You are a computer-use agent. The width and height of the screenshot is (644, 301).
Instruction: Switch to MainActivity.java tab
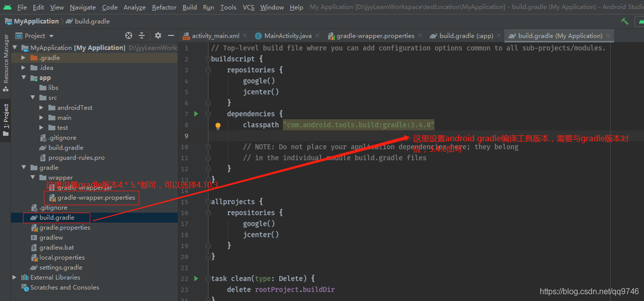click(288, 36)
